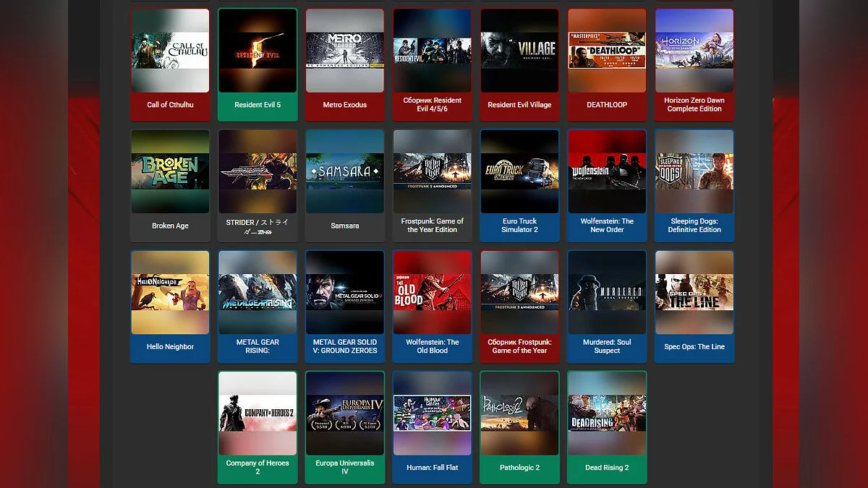Select the Company of Heroes 2 cover
Screen dimensions: 868x488
258,413
